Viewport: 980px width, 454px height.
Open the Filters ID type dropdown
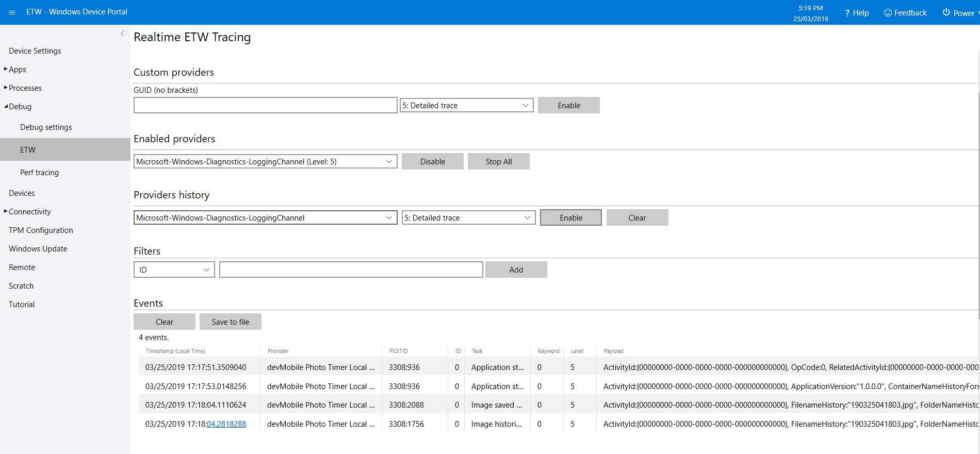pos(174,270)
